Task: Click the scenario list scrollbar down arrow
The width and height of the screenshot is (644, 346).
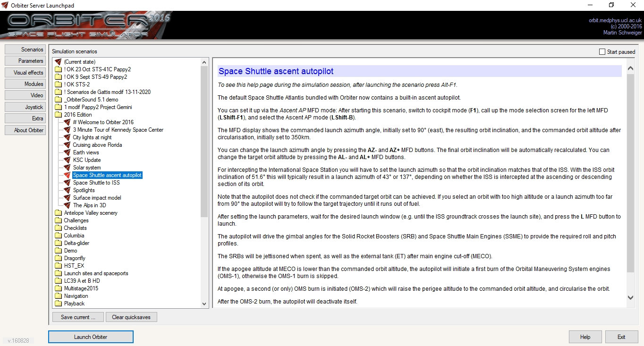Action: 204,304
